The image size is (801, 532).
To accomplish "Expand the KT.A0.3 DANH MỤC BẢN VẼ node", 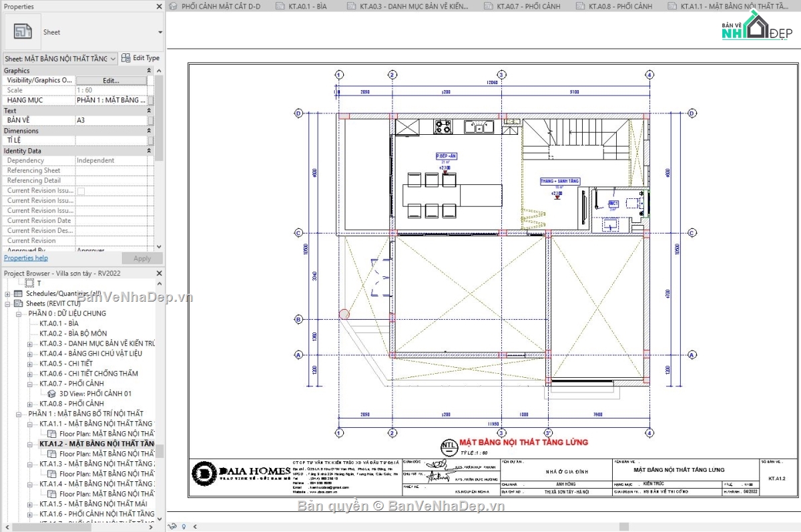I will [x=29, y=344].
